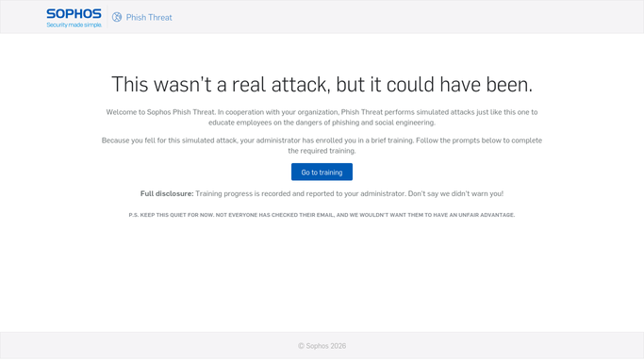Click the "This wasn't a real attack" headline
The height and width of the screenshot is (362, 644).
(x=322, y=84)
